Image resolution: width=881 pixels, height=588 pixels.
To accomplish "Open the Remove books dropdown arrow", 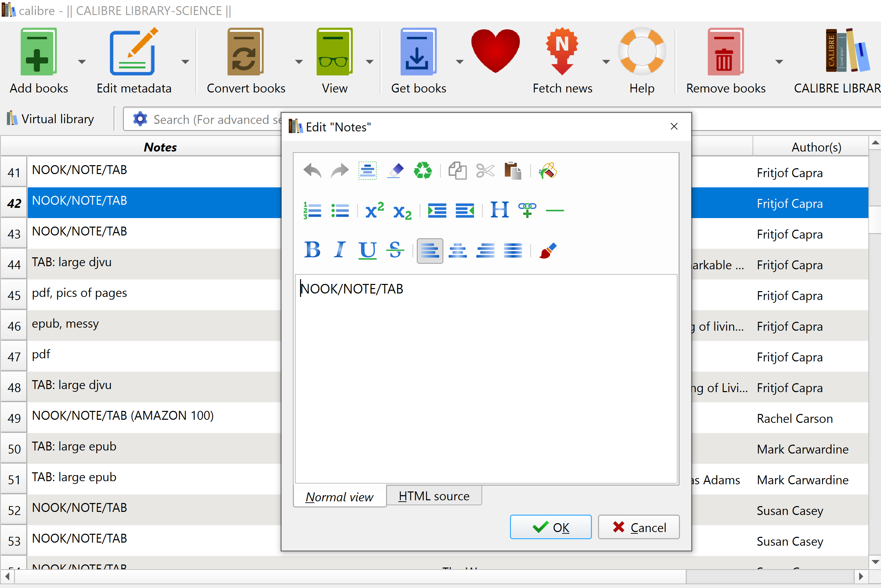I will click(x=779, y=62).
